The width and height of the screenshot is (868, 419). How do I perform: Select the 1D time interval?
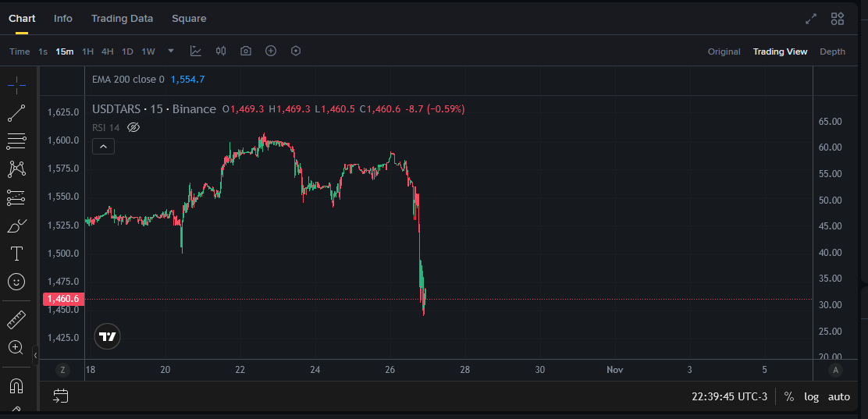(x=127, y=51)
